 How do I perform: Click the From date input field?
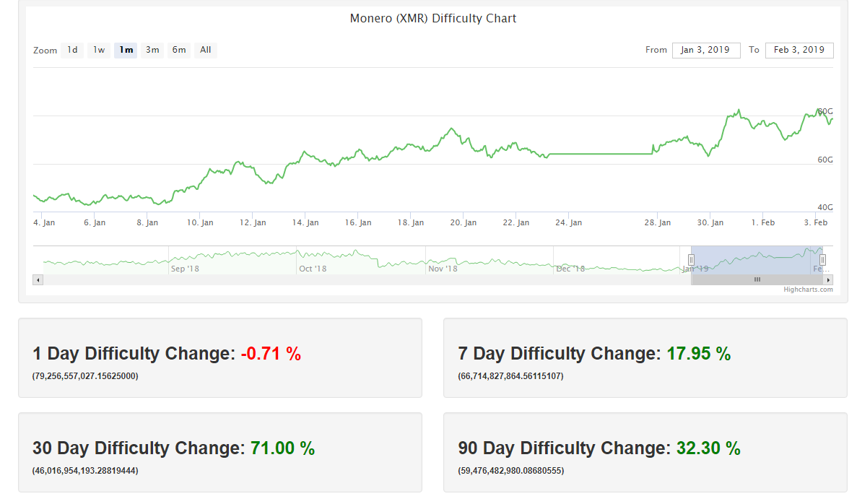coord(705,50)
